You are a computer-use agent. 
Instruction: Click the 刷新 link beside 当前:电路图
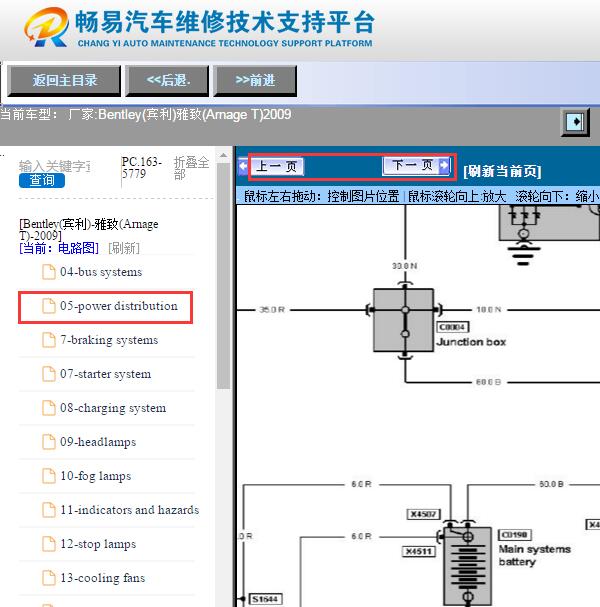pos(124,248)
